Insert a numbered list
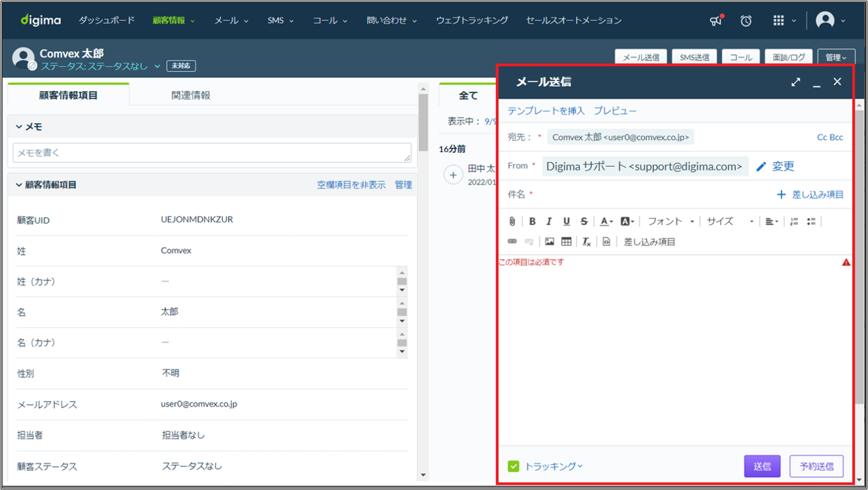This screenshot has height=490, width=868. (x=794, y=222)
